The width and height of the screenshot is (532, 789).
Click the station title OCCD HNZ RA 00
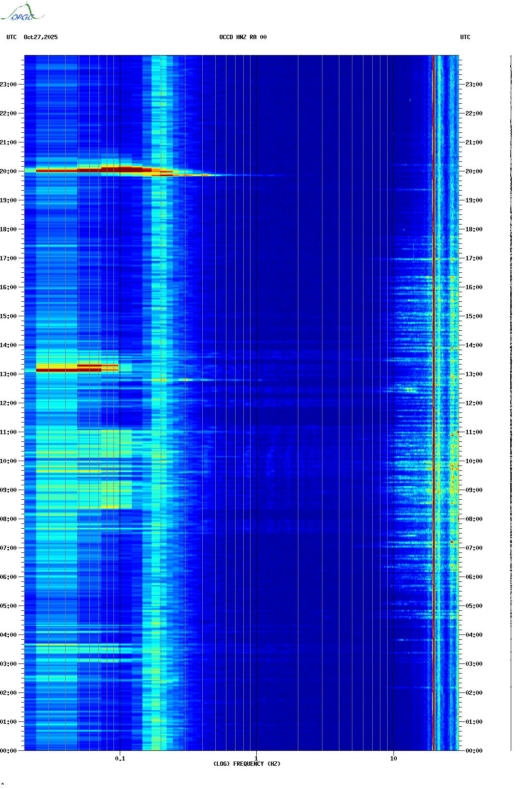pos(243,37)
